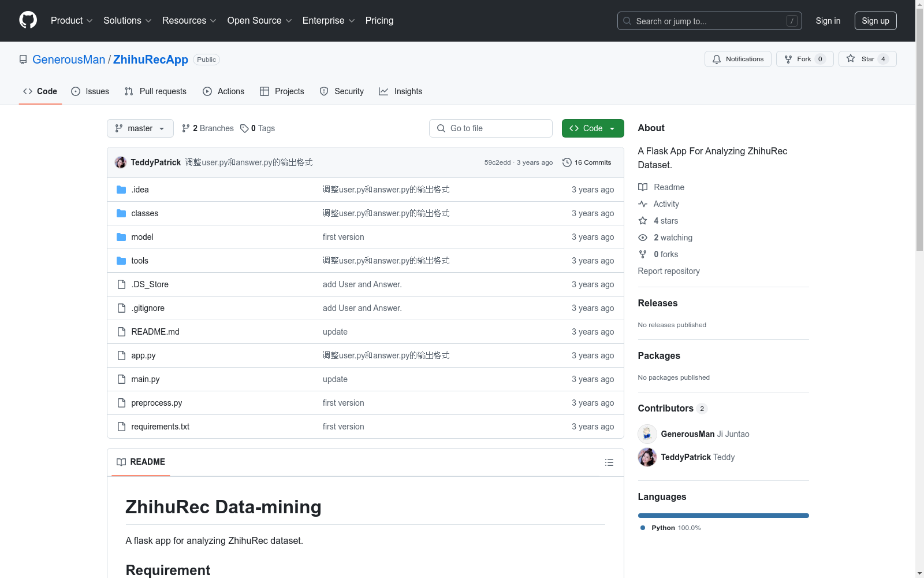Open the preprocess.py file
The height and width of the screenshot is (578, 924).
point(157,403)
